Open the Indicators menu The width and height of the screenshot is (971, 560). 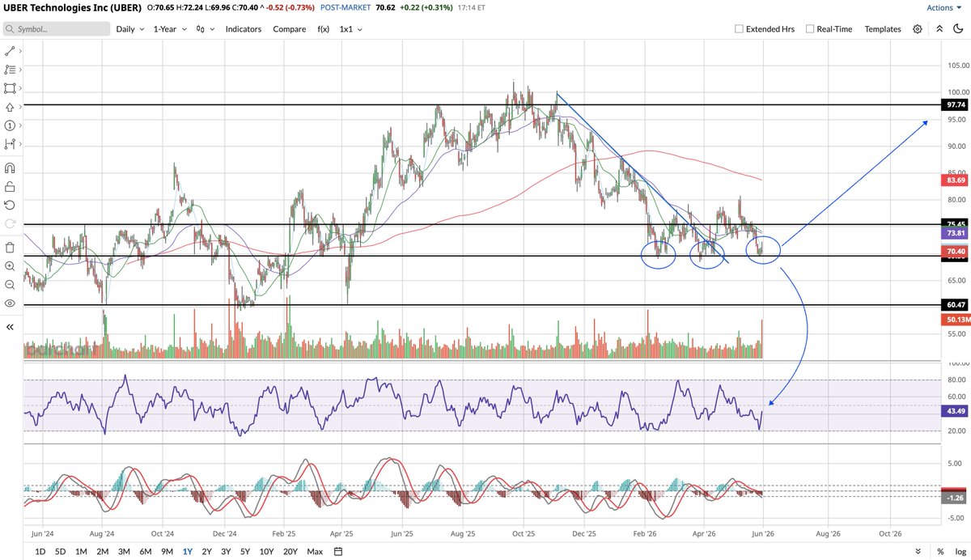[243, 28]
